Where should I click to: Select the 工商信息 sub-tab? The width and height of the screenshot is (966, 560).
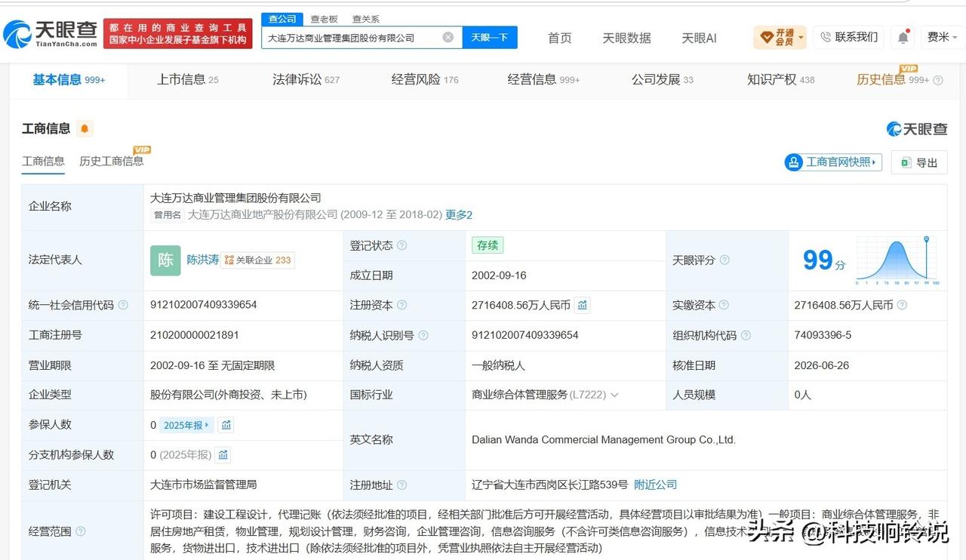pyautogui.click(x=43, y=162)
